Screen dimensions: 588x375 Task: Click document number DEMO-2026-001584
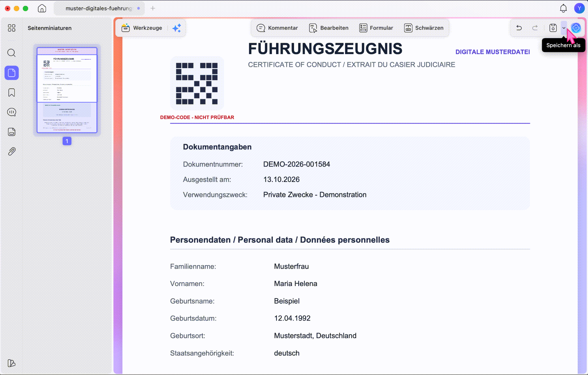[x=297, y=164]
